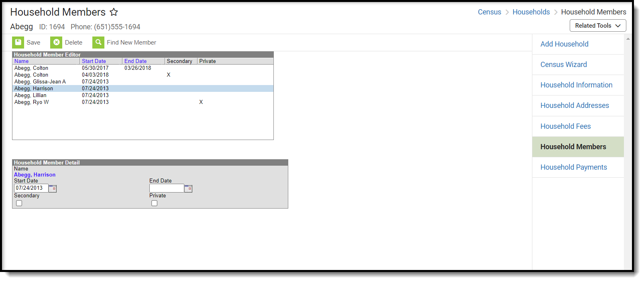Image resolution: width=644 pixels, height=282 pixels.
Task: Sort by End Date column header
Action: (135, 61)
